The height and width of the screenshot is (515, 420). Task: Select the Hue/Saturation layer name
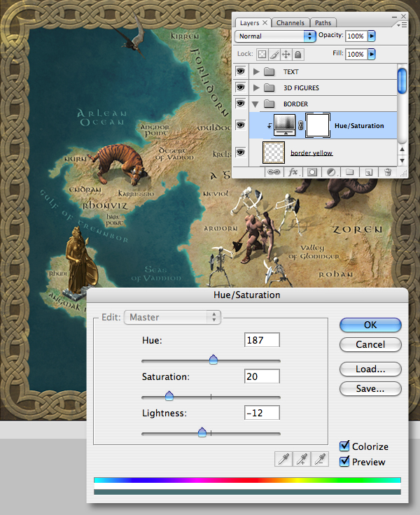(359, 126)
